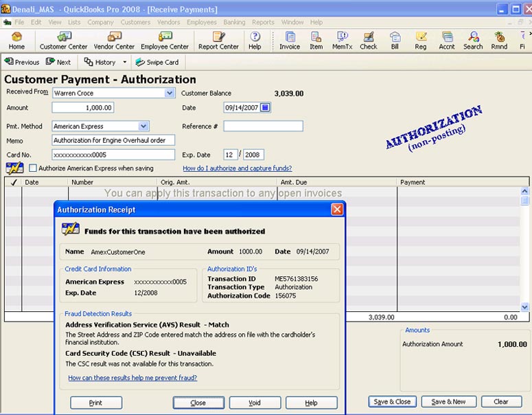Open the Rmnd reminders icon
532x415 pixels.
(499, 41)
